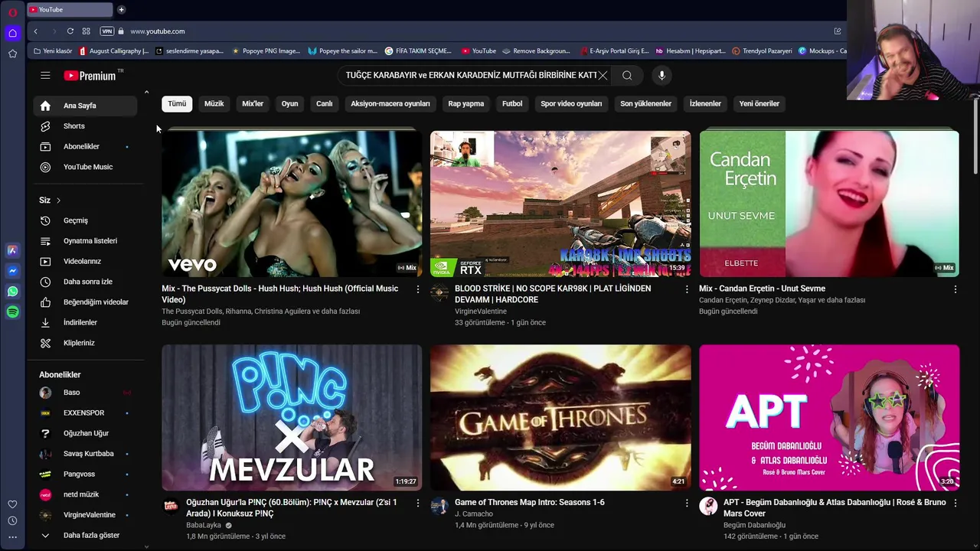Click the magnifier search button
The width and height of the screenshot is (980, 551).
coord(627,75)
